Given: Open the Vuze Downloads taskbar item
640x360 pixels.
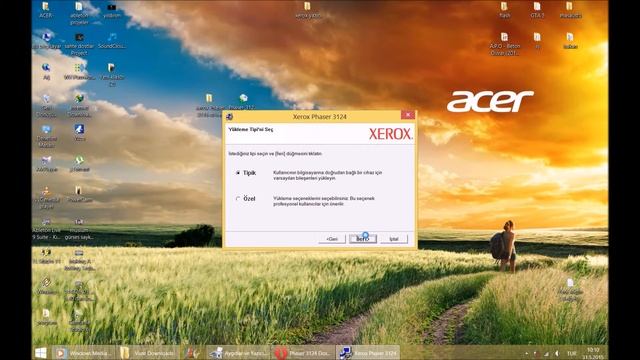Looking at the screenshot, I should (149, 353).
